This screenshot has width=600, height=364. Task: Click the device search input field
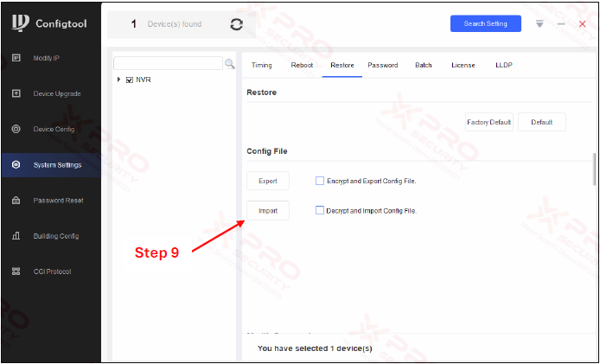[168, 63]
